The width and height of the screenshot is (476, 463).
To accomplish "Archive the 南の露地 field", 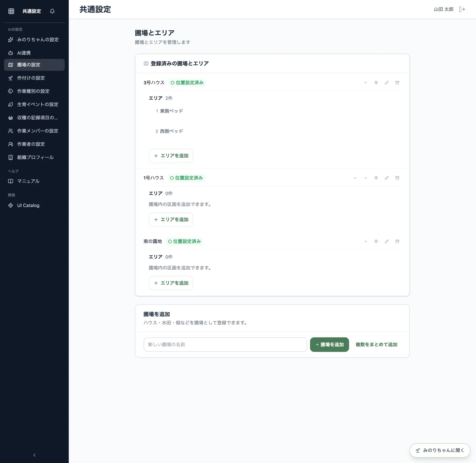I will [397, 241].
